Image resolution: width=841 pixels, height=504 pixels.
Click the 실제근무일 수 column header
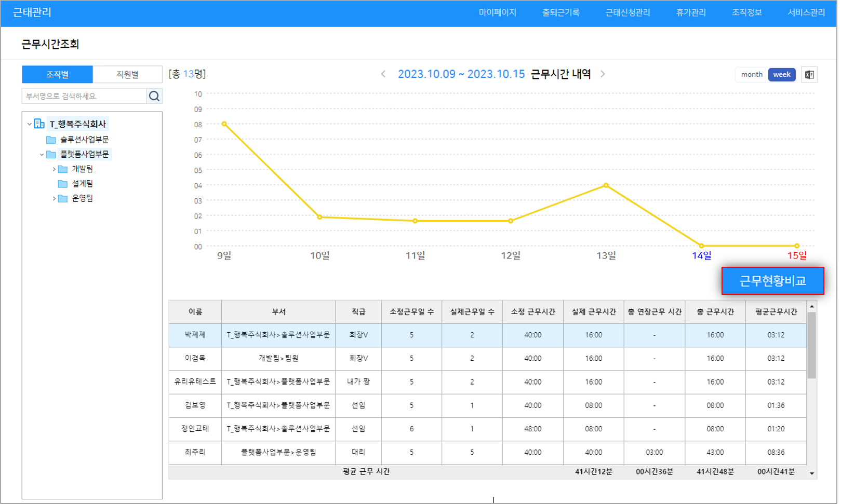point(472,312)
